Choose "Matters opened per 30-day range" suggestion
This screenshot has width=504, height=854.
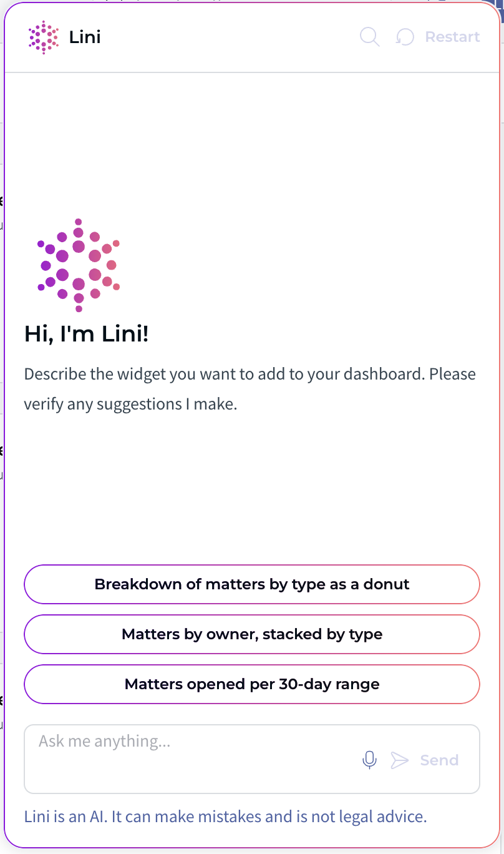(252, 684)
